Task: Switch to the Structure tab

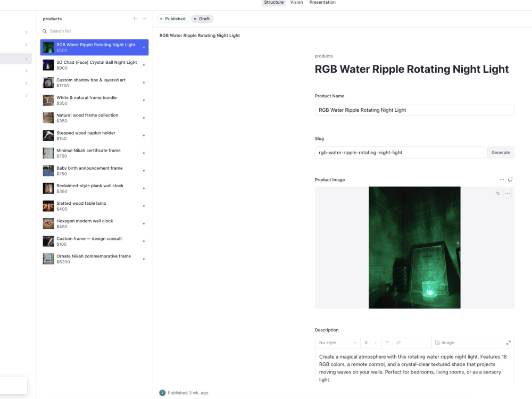Action: point(274,2)
